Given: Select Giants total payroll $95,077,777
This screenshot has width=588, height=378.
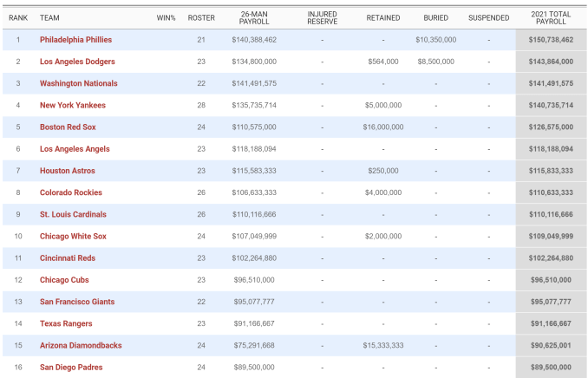Looking at the screenshot, I should 551,302.
